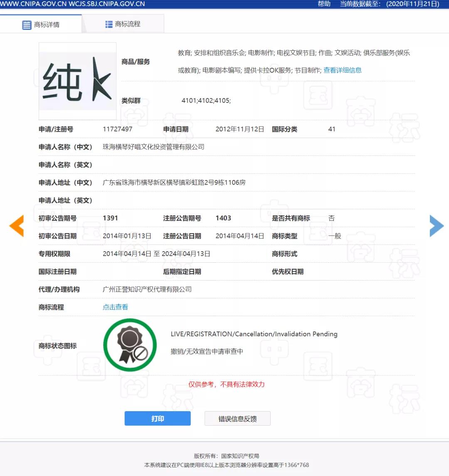Click the registration number 11727497
Viewport: 449px width, 476px height.
pyautogui.click(x=117, y=129)
